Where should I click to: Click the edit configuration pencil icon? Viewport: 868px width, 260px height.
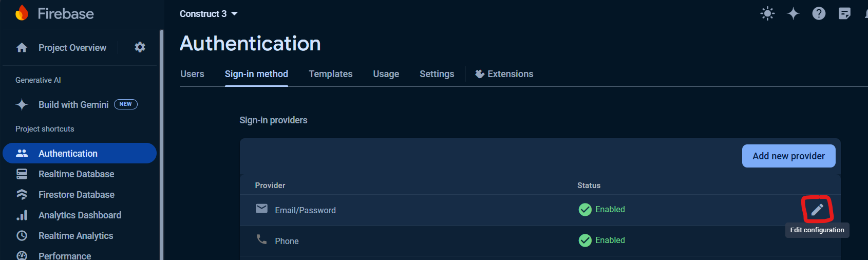pyautogui.click(x=817, y=210)
